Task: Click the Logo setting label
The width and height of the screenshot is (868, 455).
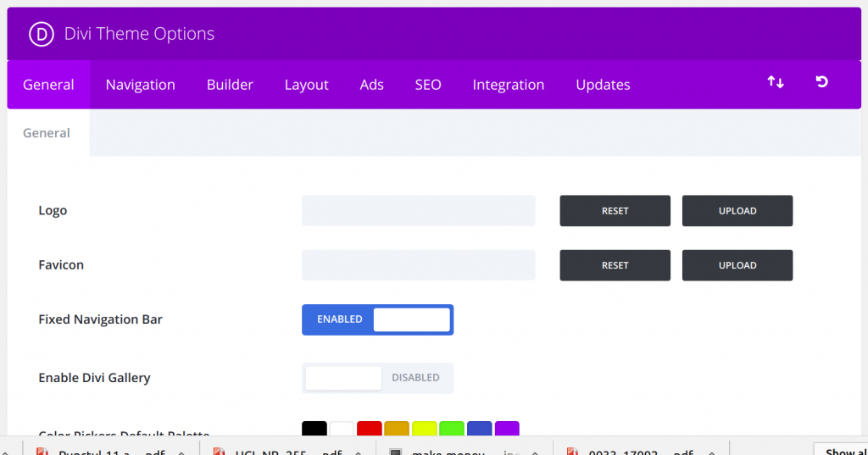Action: 53,210
